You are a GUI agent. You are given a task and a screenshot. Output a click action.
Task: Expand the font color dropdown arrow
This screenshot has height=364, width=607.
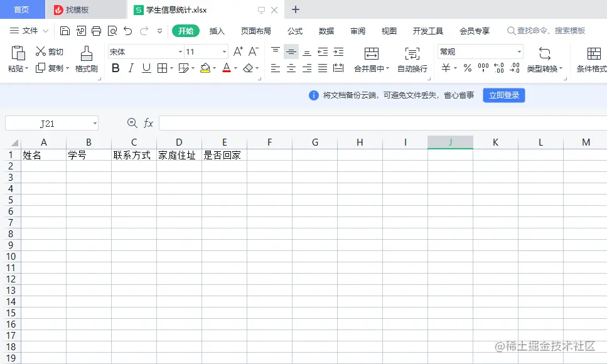(235, 68)
